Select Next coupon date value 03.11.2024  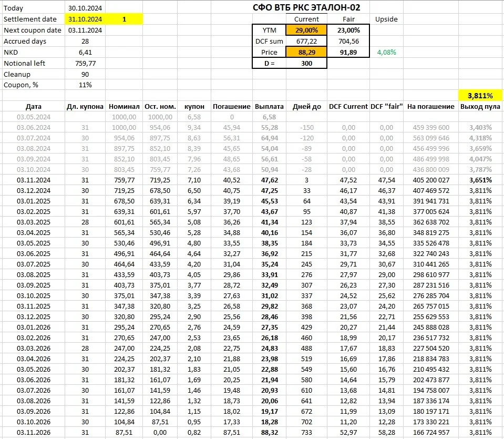tap(85, 30)
